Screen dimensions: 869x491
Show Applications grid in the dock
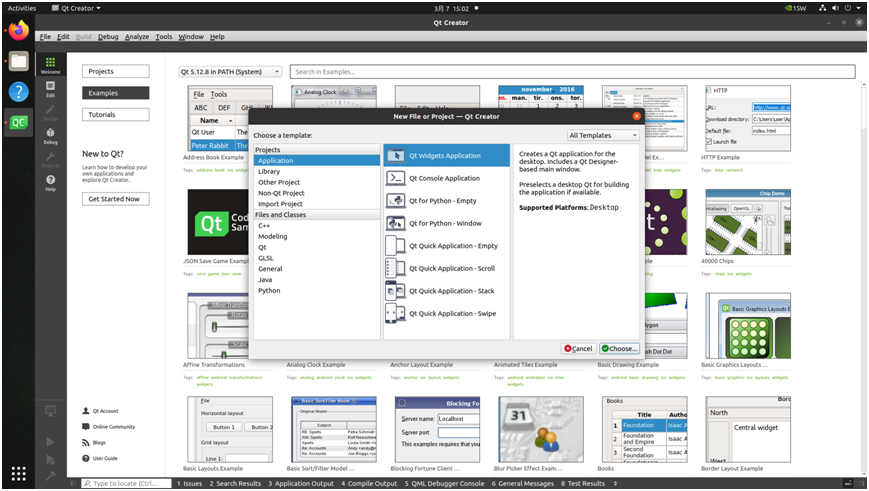(x=18, y=473)
